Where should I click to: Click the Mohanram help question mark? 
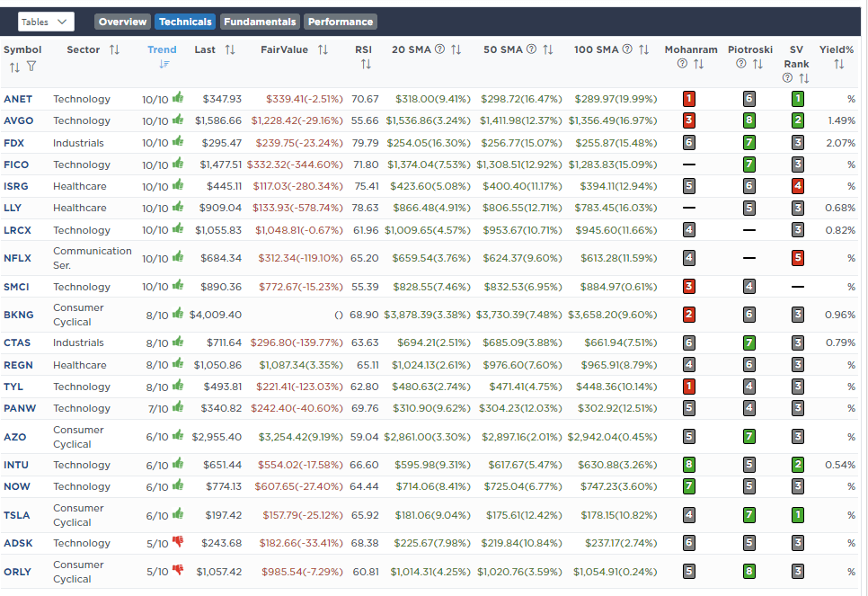pyautogui.click(x=683, y=65)
